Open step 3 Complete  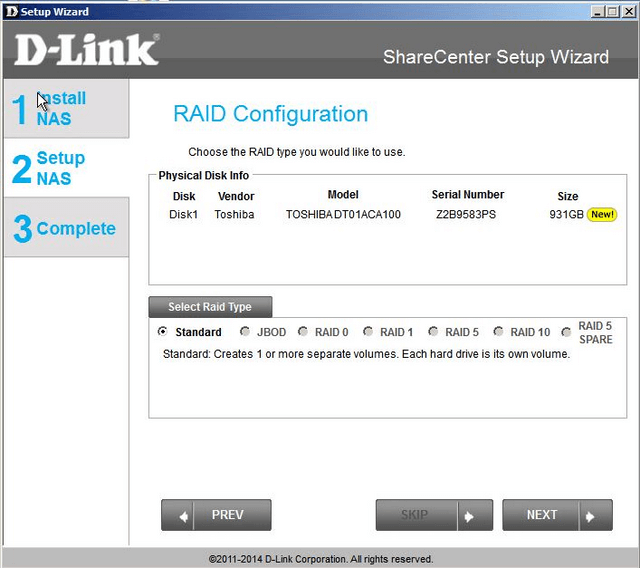[x=67, y=227]
